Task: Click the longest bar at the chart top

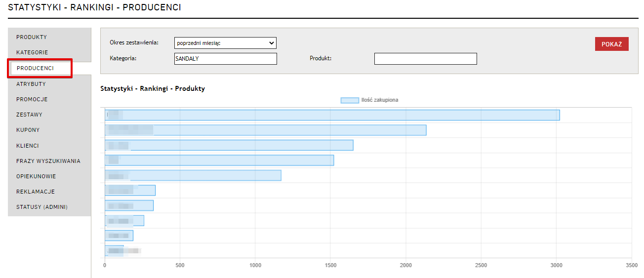Action: pyautogui.click(x=332, y=115)
